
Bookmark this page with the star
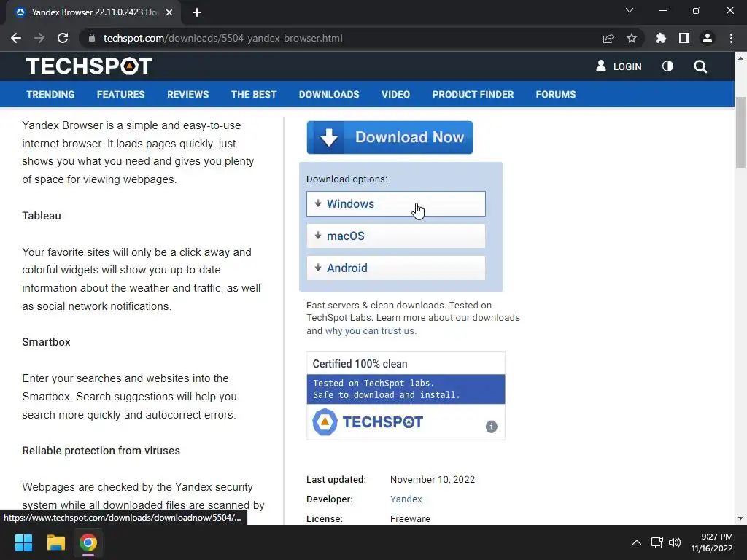click(x=632, y=38)
